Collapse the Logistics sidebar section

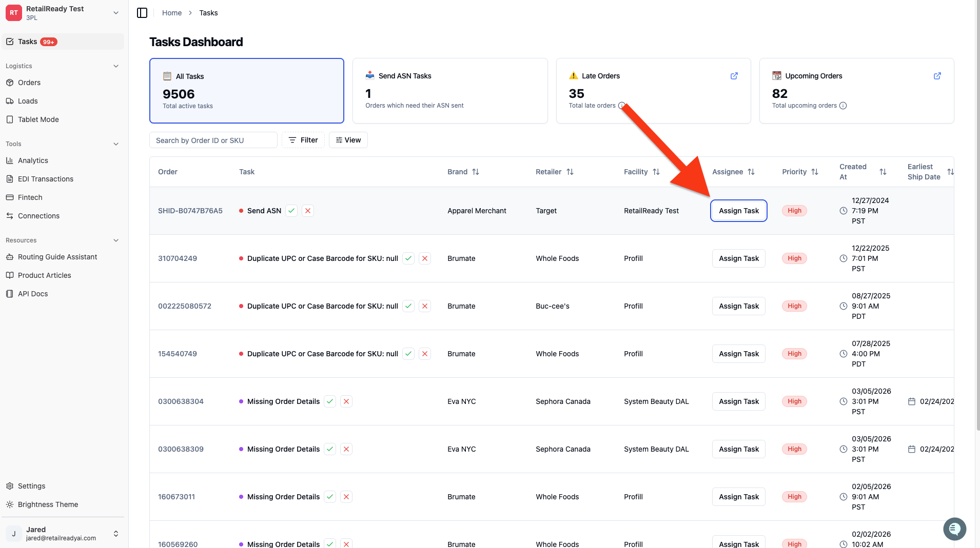[x=116, y=66]
